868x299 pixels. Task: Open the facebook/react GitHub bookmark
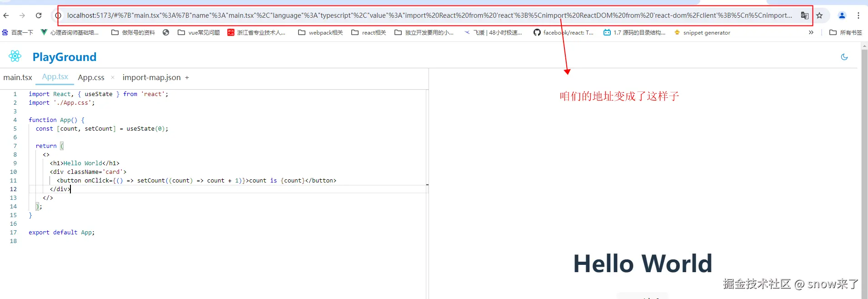pos(564,32)
